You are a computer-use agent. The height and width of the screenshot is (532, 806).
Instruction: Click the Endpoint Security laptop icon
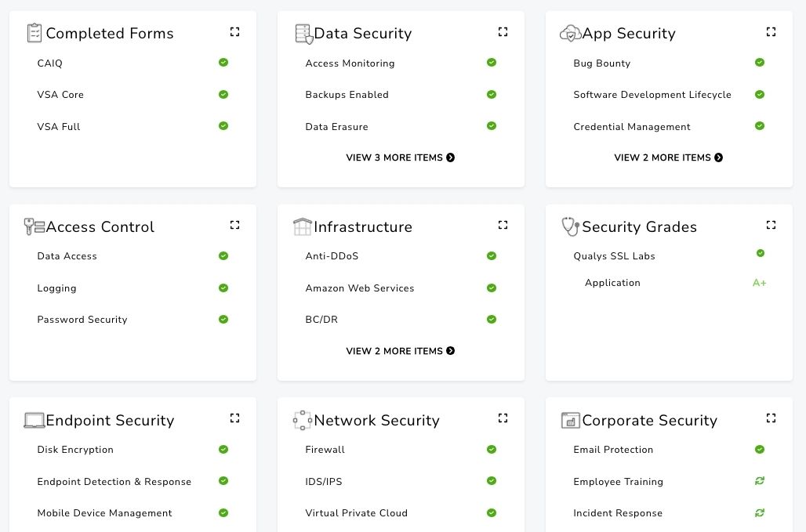click(x=34, y=420)
